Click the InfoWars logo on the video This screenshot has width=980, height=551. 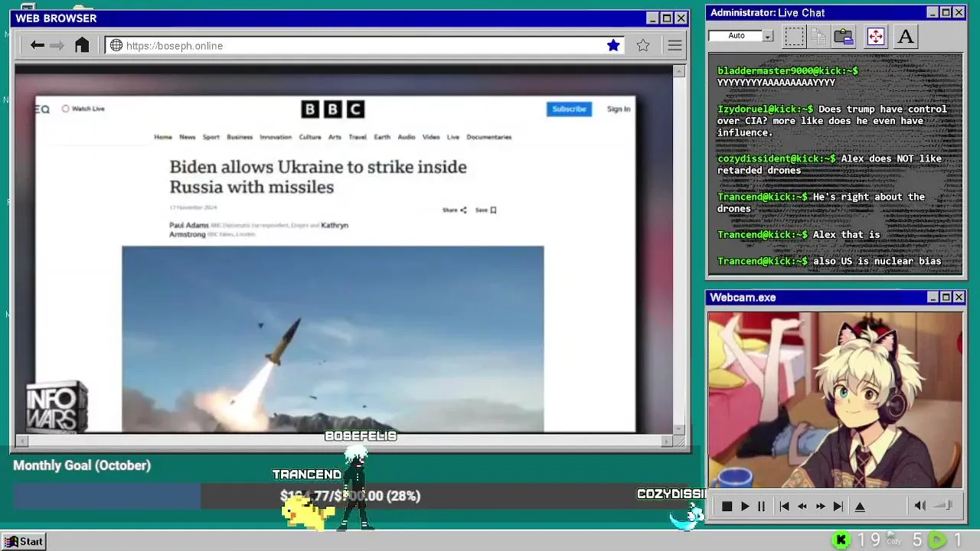coord(57,407)
